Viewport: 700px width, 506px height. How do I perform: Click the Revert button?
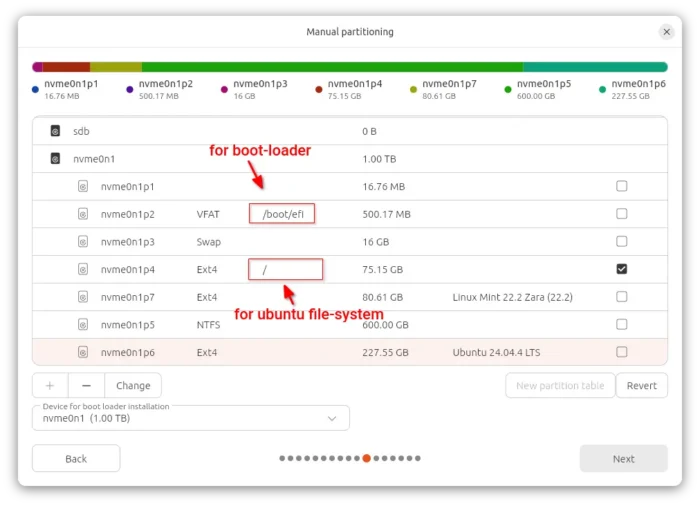642,386
